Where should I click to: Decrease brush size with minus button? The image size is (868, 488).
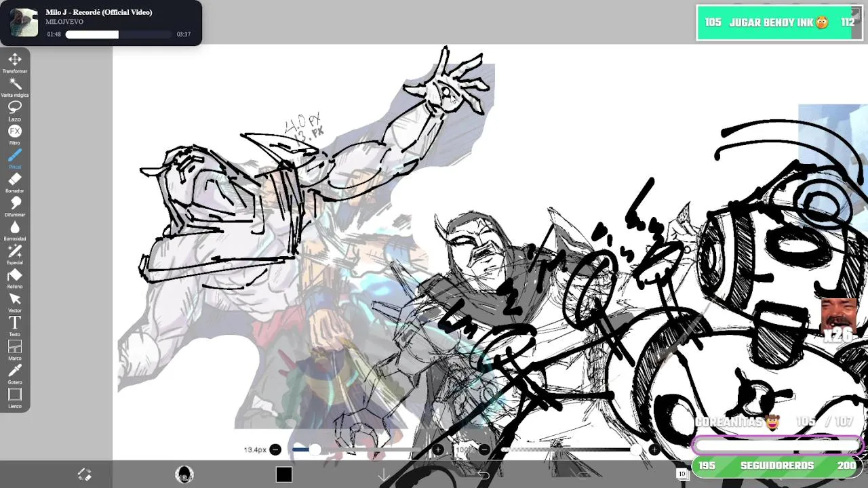(275, 449)
